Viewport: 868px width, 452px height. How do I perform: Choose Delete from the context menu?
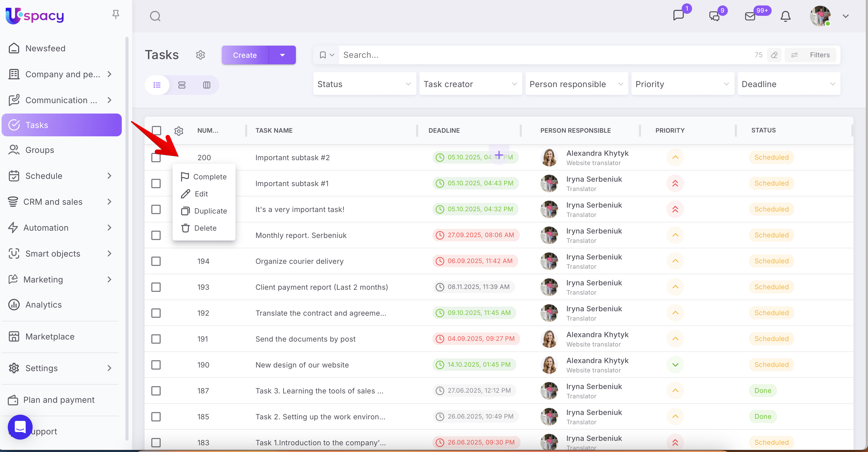coord(205,228)
